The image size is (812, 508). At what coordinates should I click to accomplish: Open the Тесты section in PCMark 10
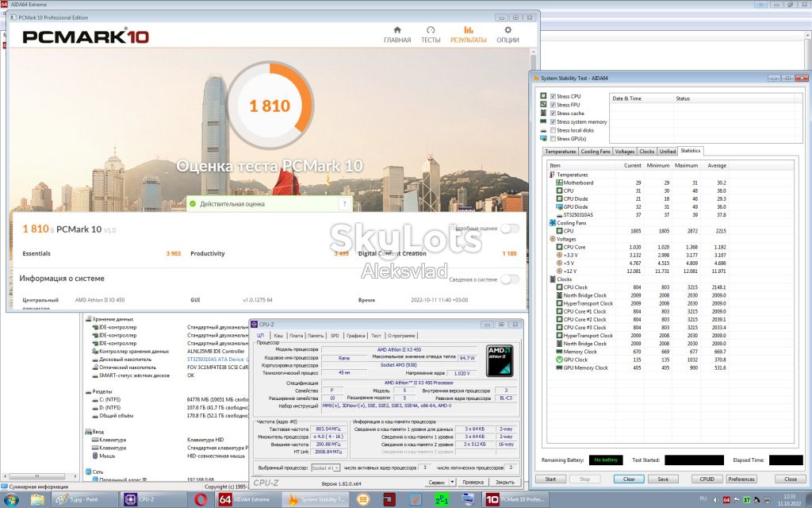coord(431,35)
